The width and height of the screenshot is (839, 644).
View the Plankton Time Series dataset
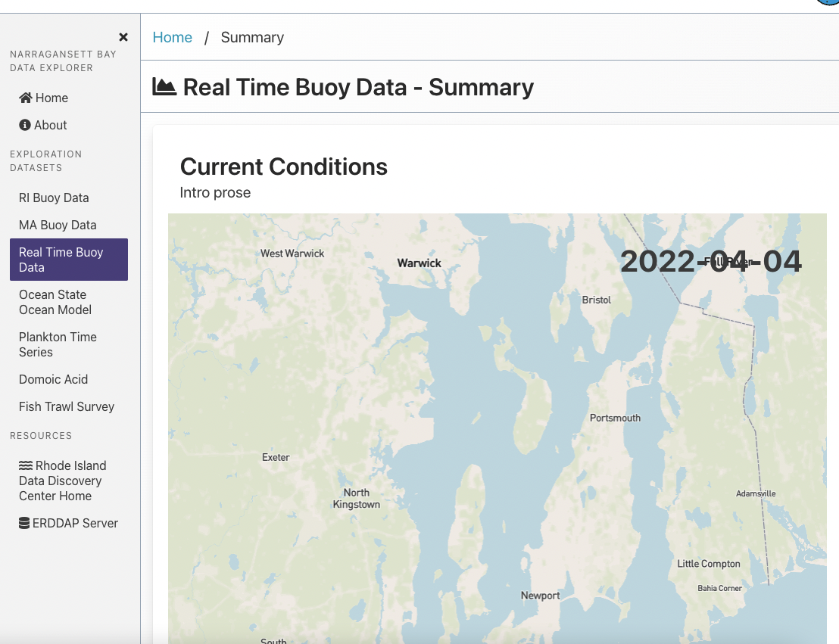coord(58,344)
